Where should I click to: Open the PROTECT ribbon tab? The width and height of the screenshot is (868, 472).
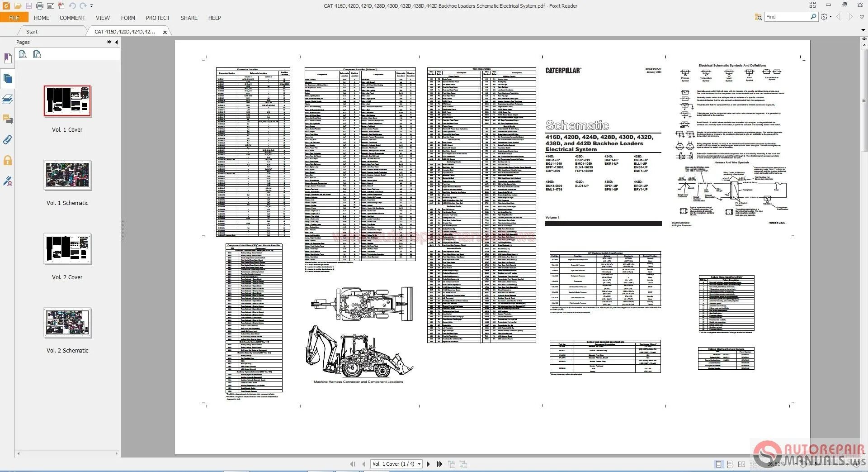click(x=158, y=18)
